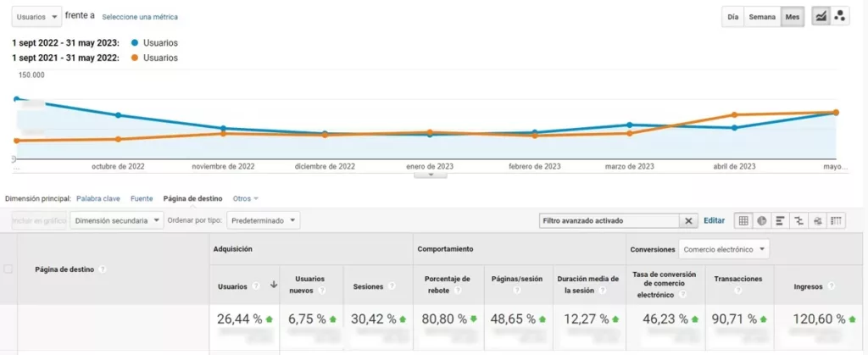Select Palabra clave as primary dimension
868x355 pixels.
(x=98, y=198)
